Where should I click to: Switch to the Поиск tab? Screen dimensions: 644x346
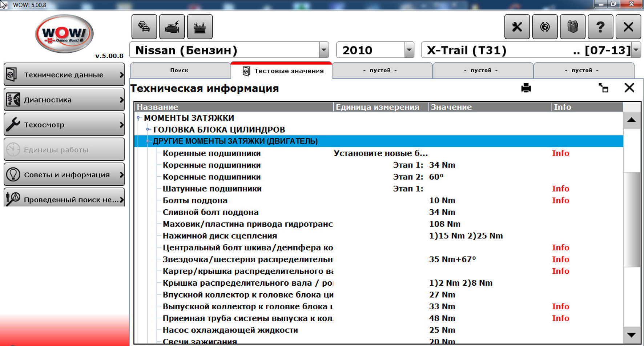coord(180,70)
